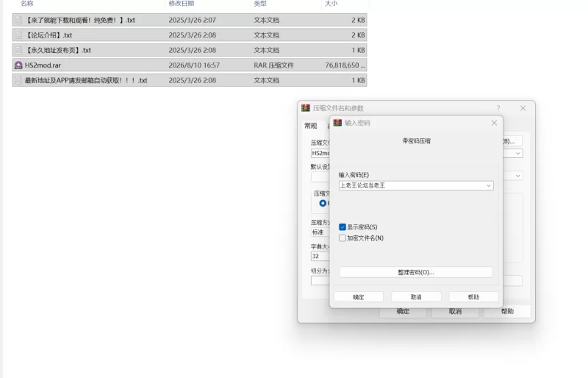
Task: Click the RAR 压缩文件 type cell
Action: pyautogui.click(x=273, y=65)
